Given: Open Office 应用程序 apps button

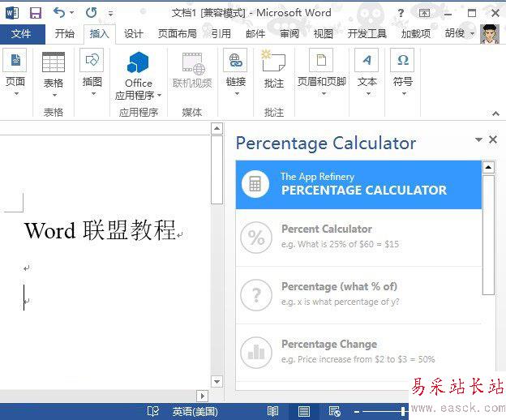Looking at the screenshot, I should click(138, 75).
